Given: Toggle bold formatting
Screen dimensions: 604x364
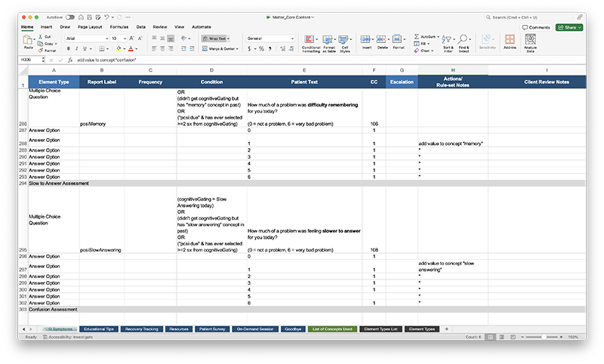Looking at the screenshot, I should [x=68, y=49].
